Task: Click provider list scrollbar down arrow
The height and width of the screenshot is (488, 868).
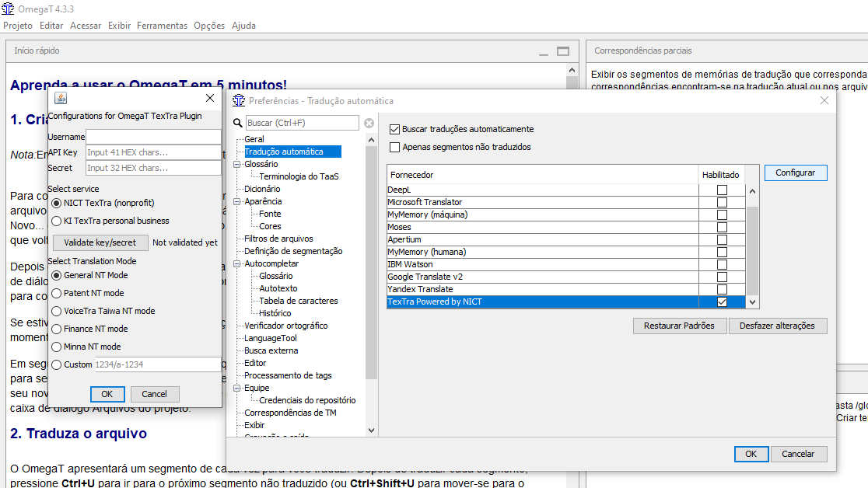Action: (x=752, y=302)
